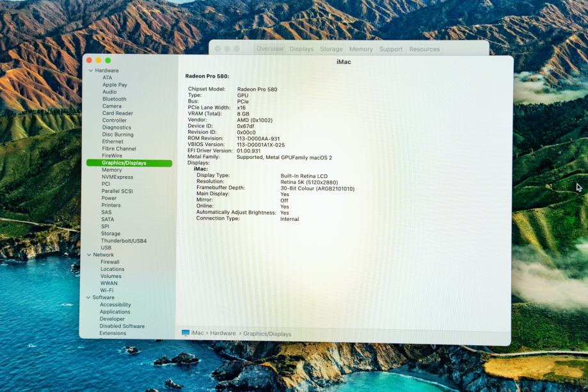The width and height of the screenshot is (588, 392).
Task: Select WWAN under Network
Action: pyautogui.click(x=109, y=284)
